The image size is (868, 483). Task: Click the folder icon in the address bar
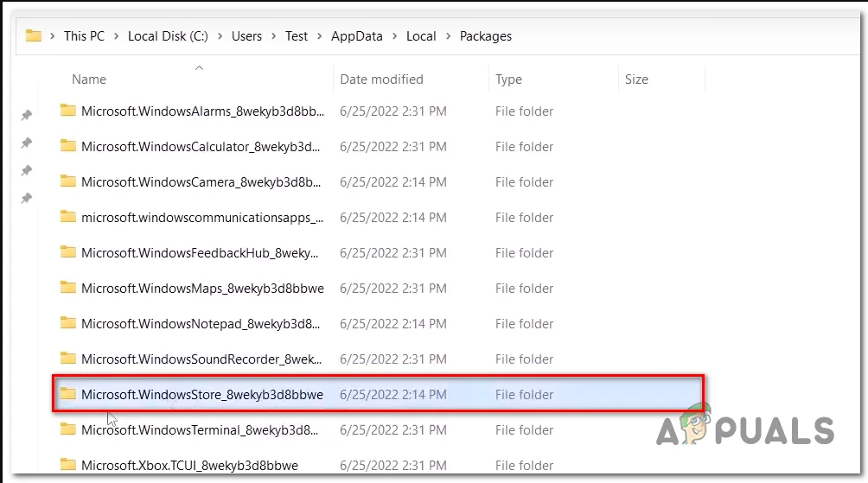click(33, 36)
